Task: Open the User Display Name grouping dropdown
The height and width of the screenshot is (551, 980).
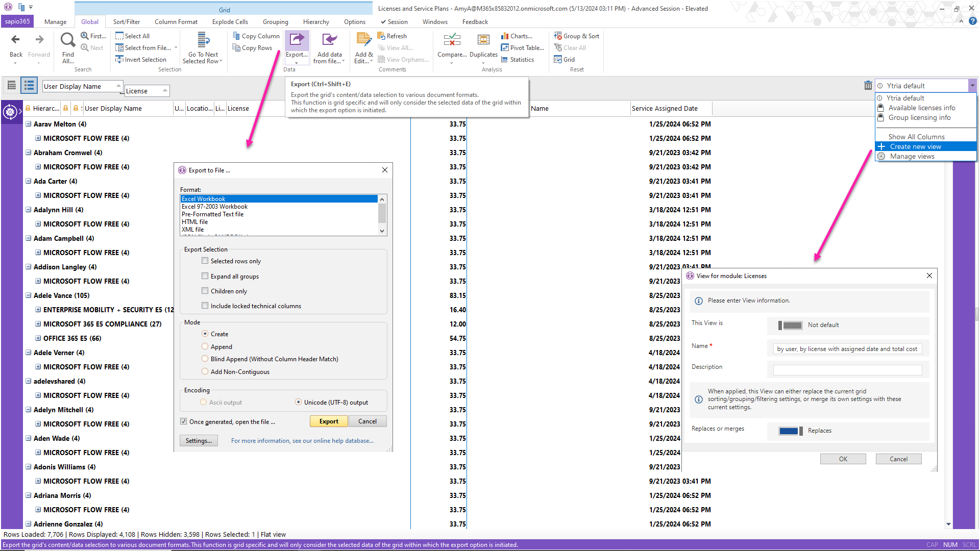Action: tap(118, 86)
